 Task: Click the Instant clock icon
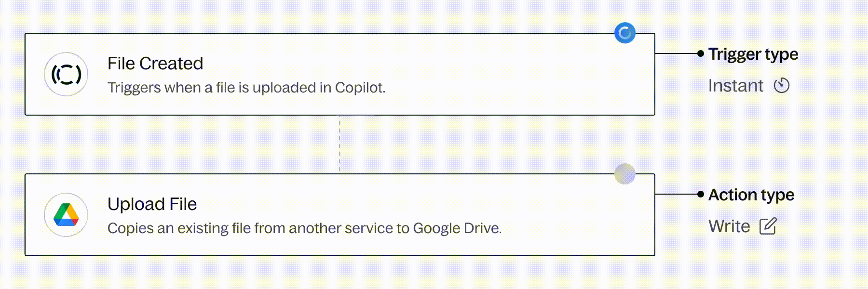[x=782, y=85]
